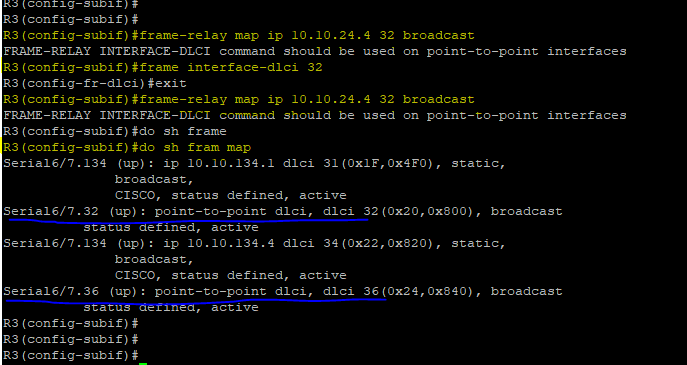Click the first FRAME-RELAY INTERFACE-DLCI error message

pyautogui.click(x=315, y=52)
